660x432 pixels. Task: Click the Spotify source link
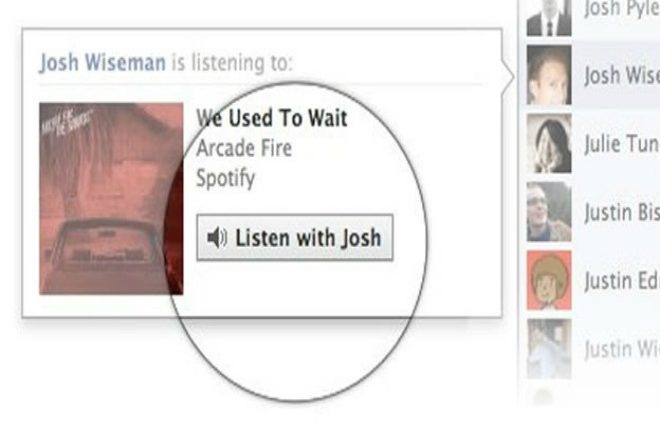tap(226, 179)
